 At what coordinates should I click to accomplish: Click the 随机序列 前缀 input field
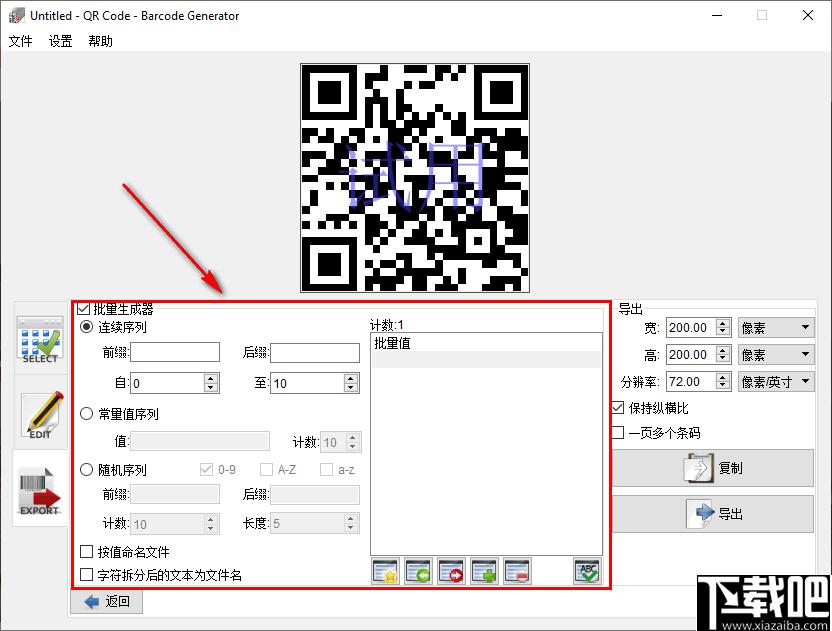(x=175, y=494)
